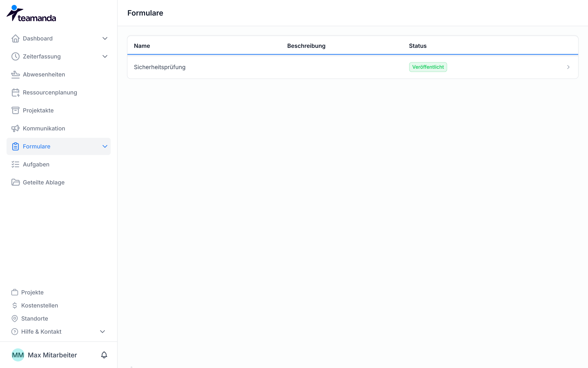Image resolution: width=588 pixels, height=368 pixels.
Task: Click the Dashboard label in the sidebar
Action: 38,38
